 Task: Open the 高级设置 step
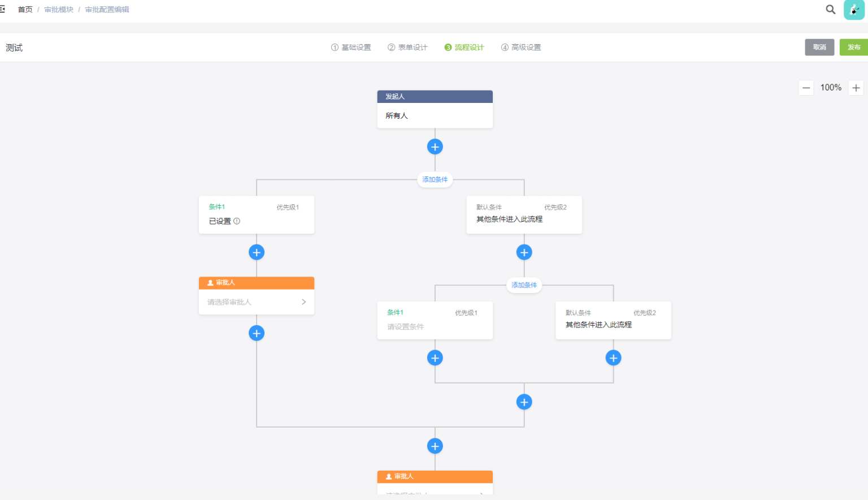point(521,48)
